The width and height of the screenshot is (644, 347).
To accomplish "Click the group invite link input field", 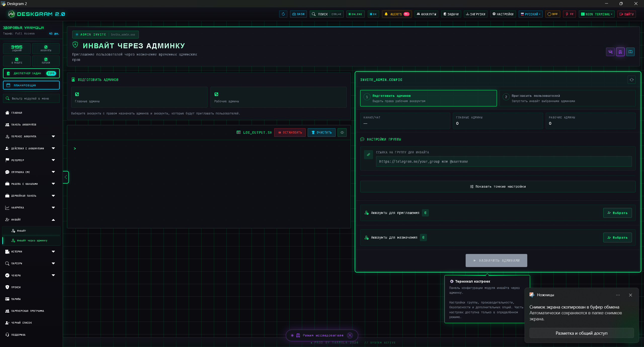I will pyautogui.click(x=504, y=161).
